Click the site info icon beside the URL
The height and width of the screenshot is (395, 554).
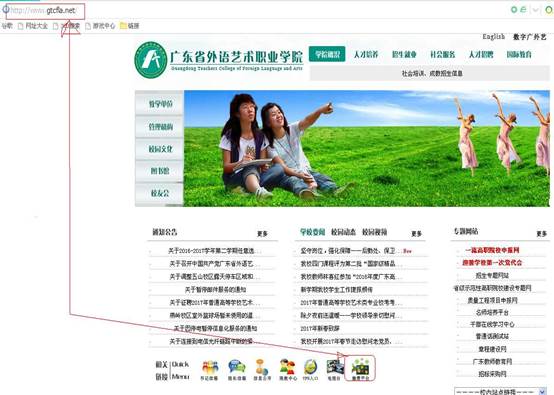pyautogui.click(x=6, y=9)
